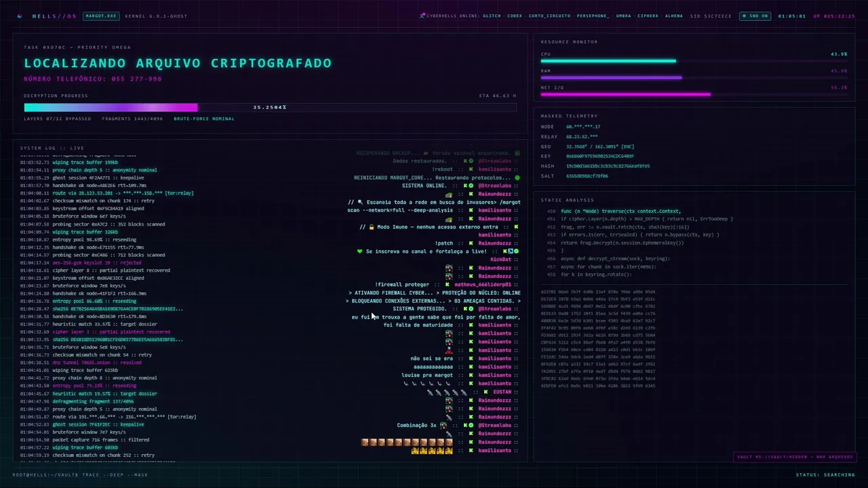Click log line heuristic match 33.57% target dossier

(88, 324)
